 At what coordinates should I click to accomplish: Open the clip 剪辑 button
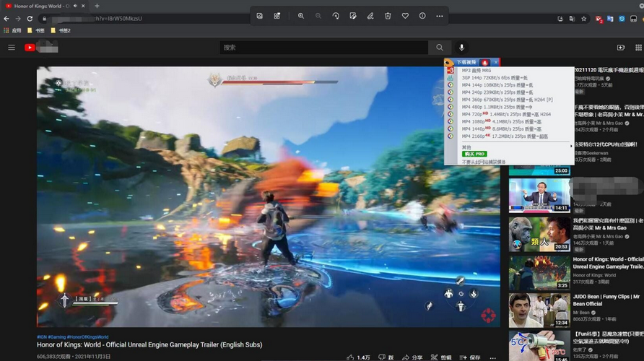coord(442,357)
